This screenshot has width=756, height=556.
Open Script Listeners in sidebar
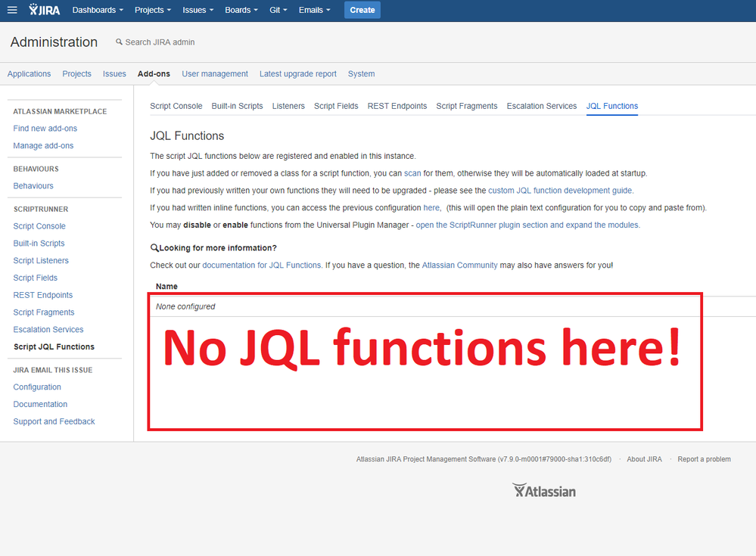(x=41, y=261)
